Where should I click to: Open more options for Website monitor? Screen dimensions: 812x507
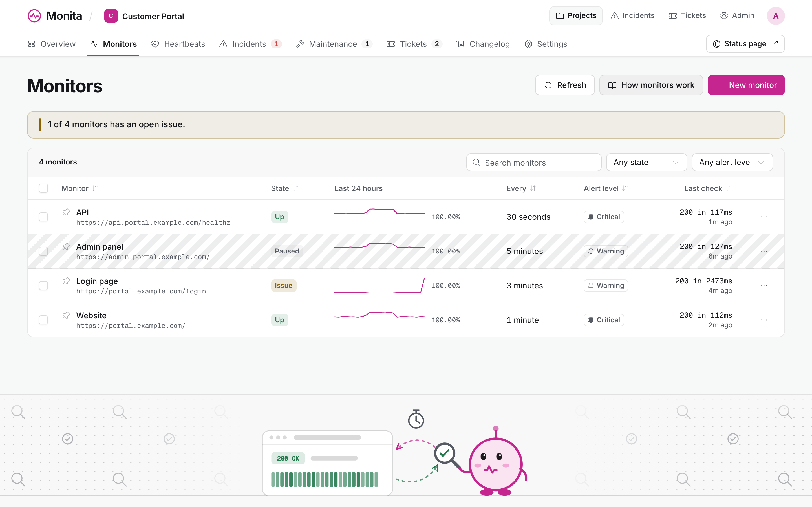764,320
